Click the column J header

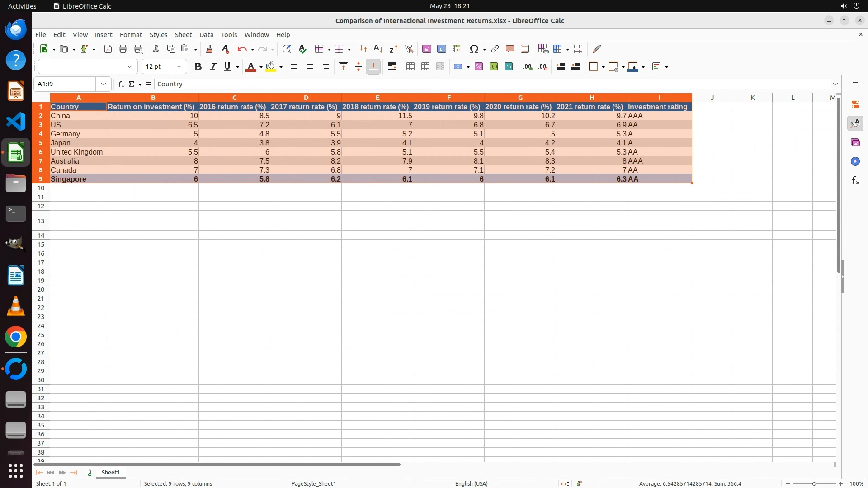(x=712, y=98)
